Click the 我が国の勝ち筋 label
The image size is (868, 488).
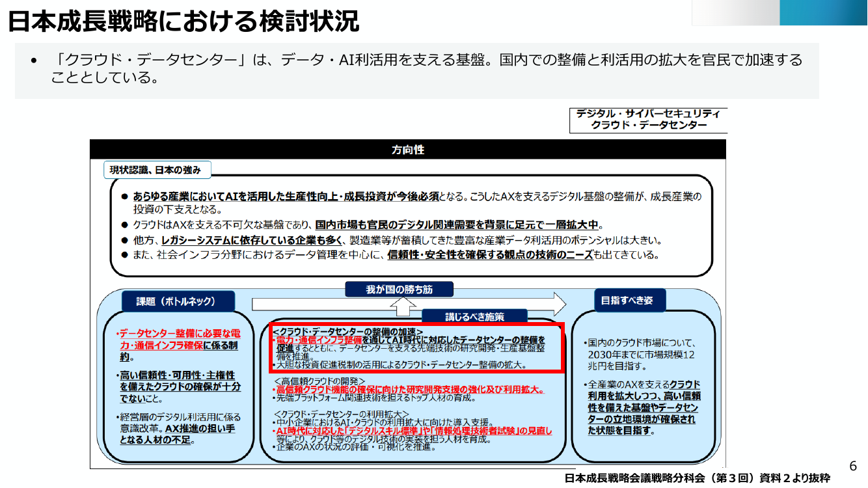click(399, 290)
